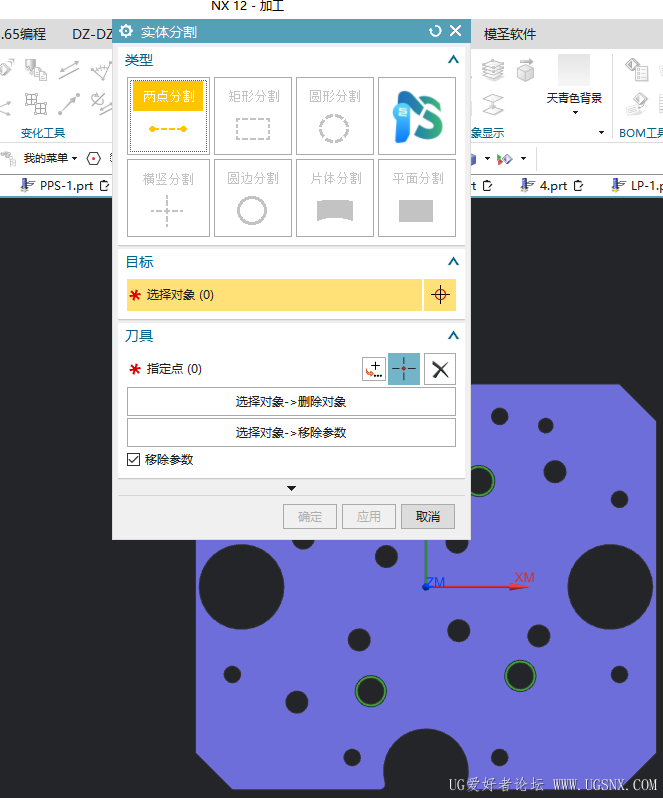The width and height of the screenshot is (663, 798).
Task: Open the .65编程 ribbon tab
Action: pos(23,34)
